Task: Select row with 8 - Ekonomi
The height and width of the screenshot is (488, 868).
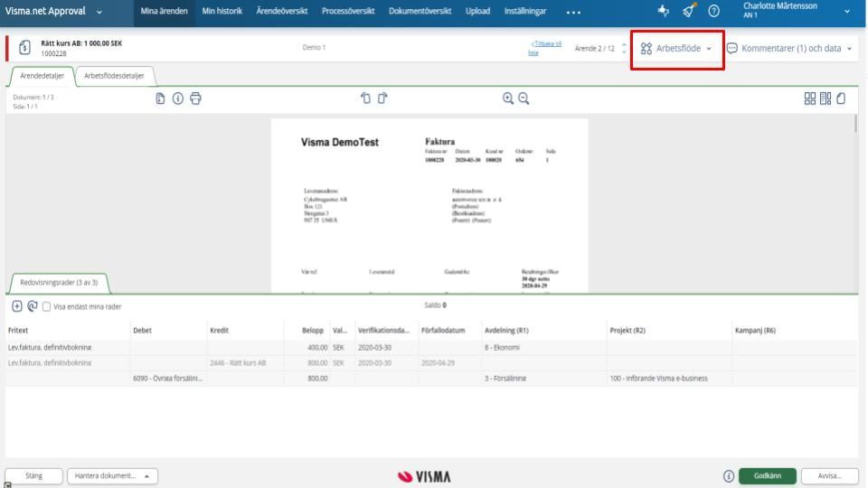Action: (432, 347)
